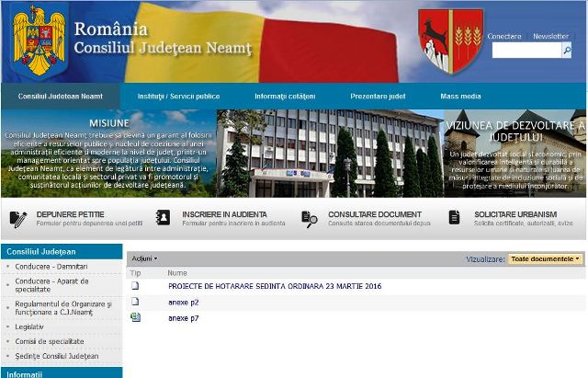Click the Conectare link

click(x=504, y=37)
